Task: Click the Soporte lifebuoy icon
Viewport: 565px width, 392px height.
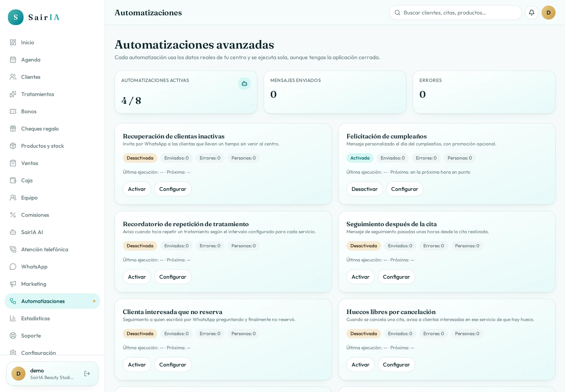Action: [13, 336]
